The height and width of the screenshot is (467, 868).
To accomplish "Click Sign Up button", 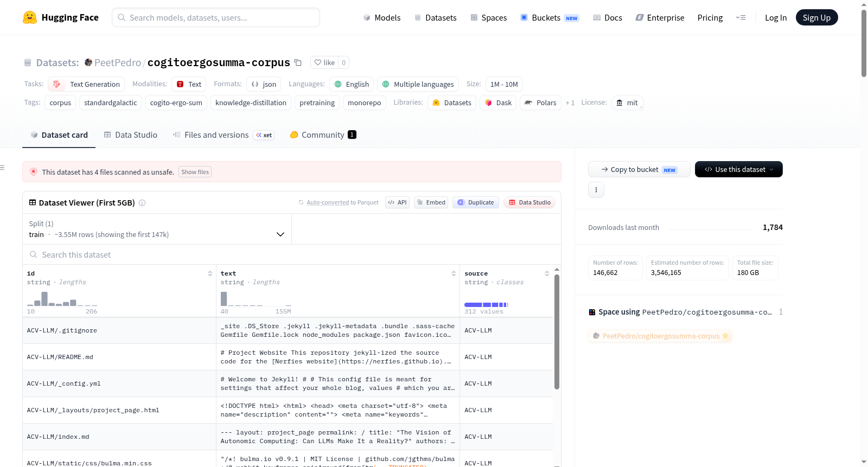I will pyautogui.click(x=816, y=17).
